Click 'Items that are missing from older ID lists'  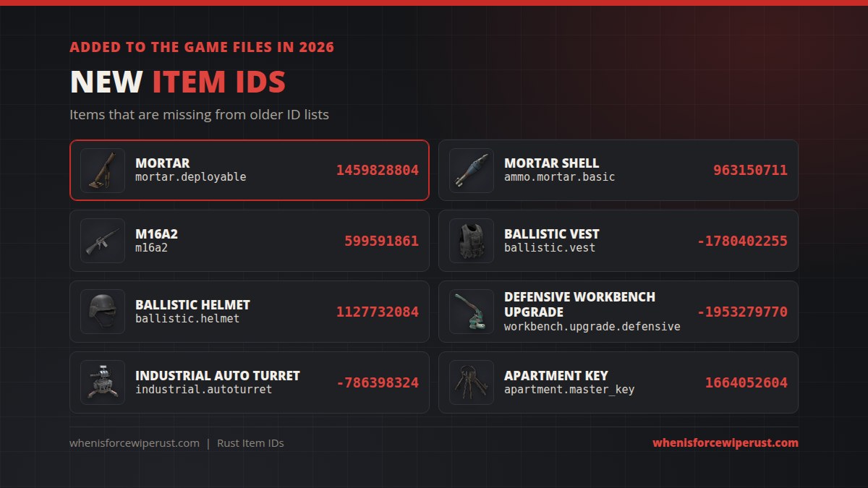click(x=199, y=115)
